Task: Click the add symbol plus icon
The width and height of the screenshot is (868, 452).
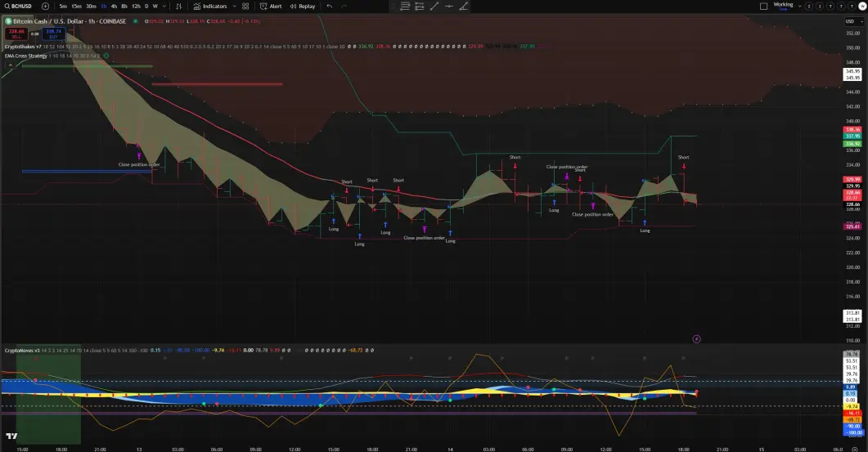Action: point(45,6)
